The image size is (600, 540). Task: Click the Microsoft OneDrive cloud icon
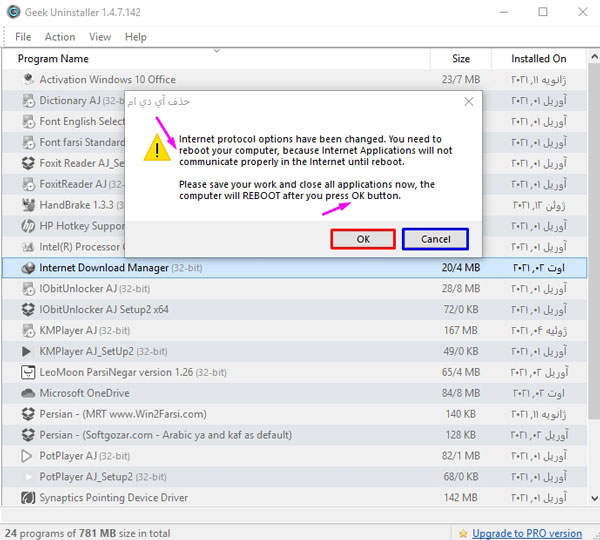click(x=28, y=393)
